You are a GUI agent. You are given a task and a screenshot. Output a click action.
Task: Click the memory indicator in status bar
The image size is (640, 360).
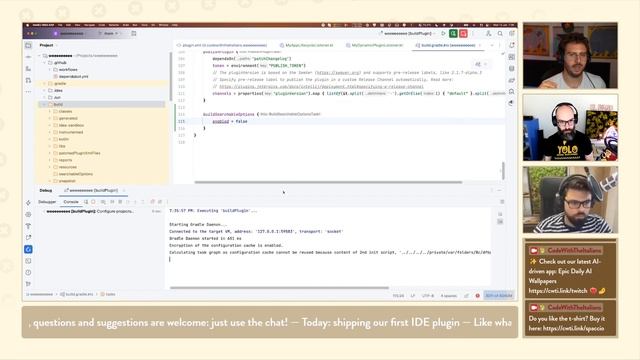pyautogui.click(x=499, y=296)
